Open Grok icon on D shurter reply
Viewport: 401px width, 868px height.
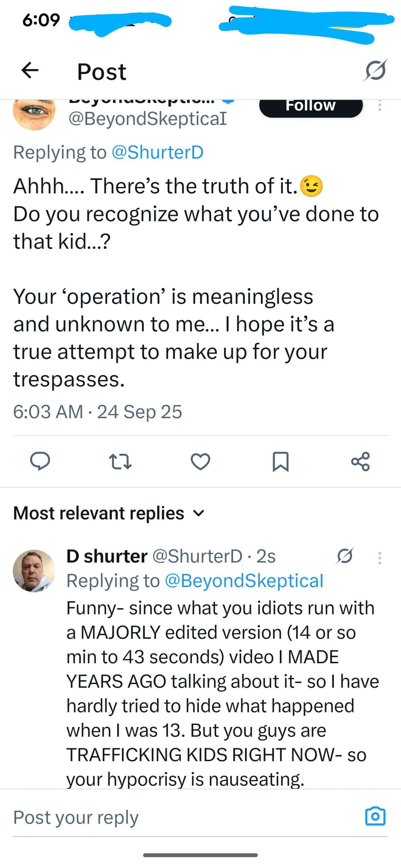[x=345, y=556]
